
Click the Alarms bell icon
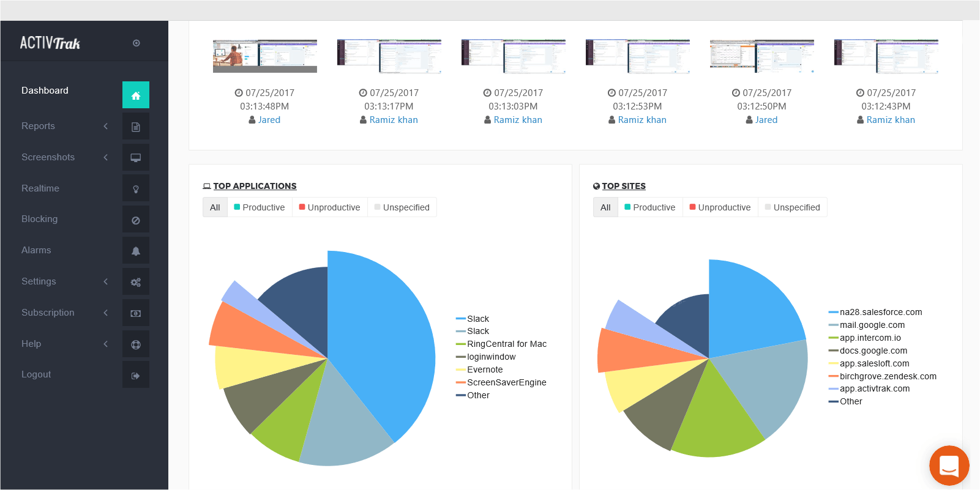pos(136,251)
